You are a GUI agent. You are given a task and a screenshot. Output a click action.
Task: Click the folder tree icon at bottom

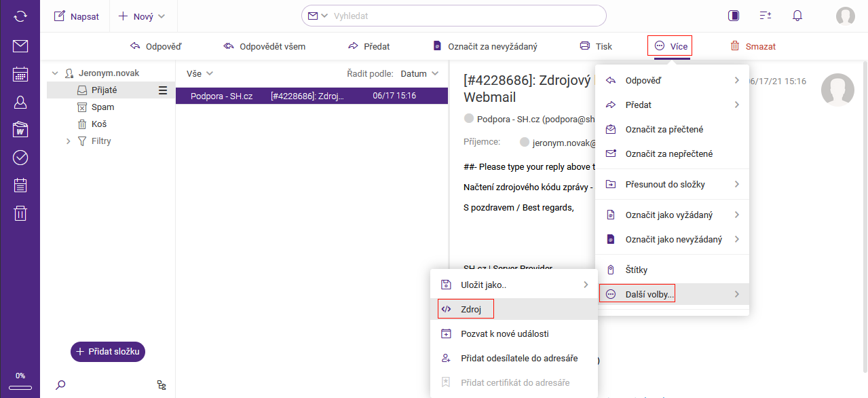[x=162, y=385]
